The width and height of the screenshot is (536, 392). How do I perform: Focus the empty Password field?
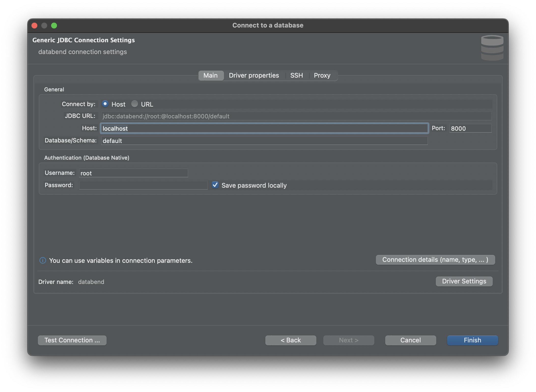point(143,185)
